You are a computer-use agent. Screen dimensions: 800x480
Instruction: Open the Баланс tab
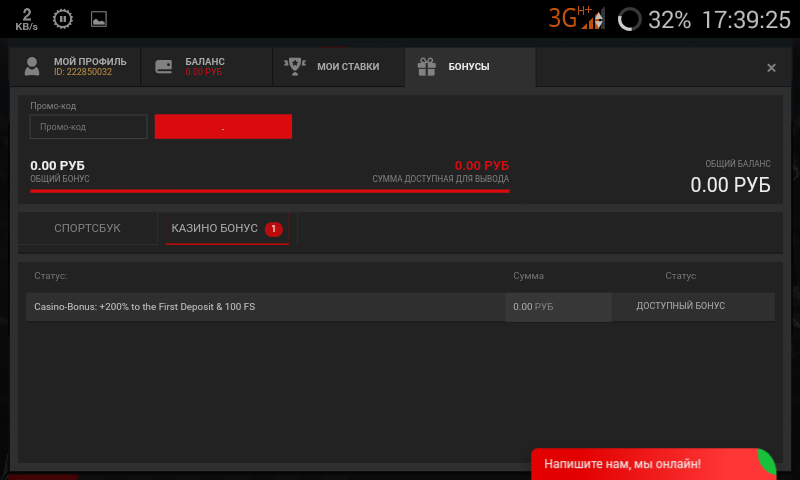coord(207,67)
